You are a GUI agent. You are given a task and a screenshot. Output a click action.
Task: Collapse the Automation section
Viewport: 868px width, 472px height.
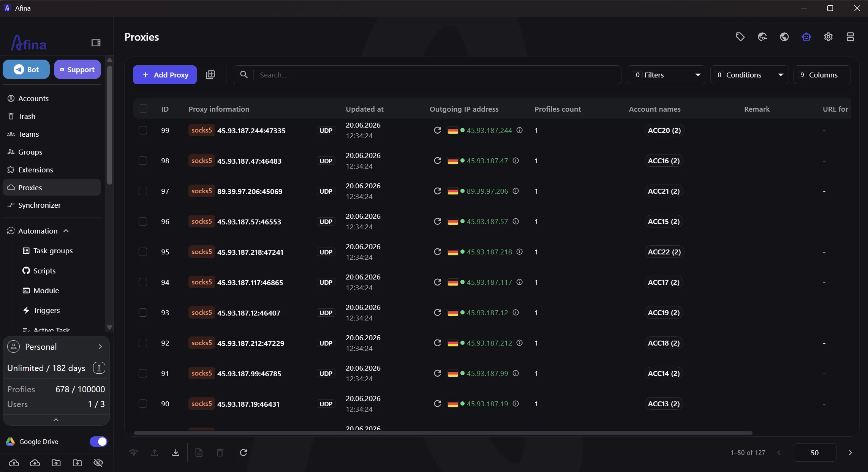pyautogui.click(x=66, y=231)
